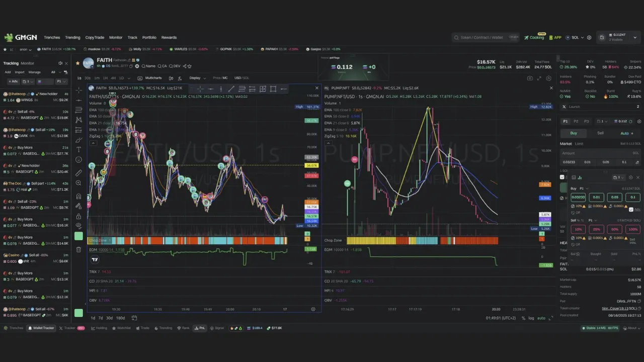Open the SOL chain selector dropdown

tap(575, 37)
